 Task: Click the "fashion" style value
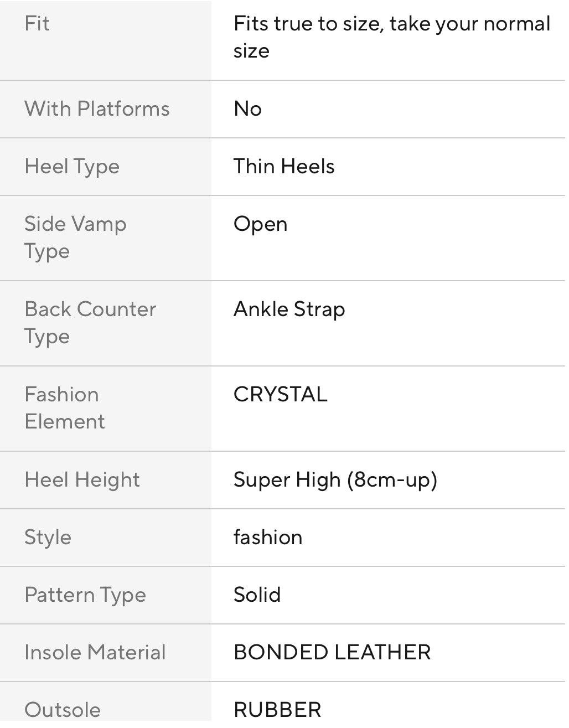tap(268, 538)
